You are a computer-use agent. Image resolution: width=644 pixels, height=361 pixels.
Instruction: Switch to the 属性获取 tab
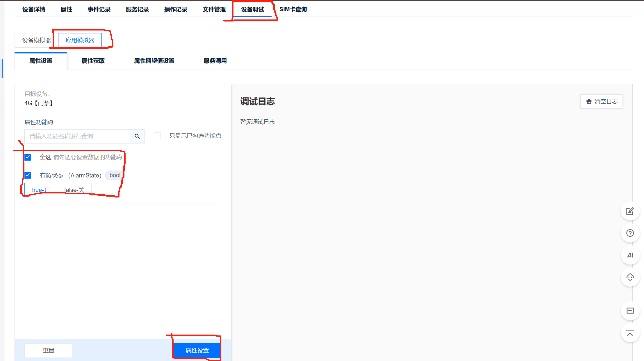click(x=93, y=61)
